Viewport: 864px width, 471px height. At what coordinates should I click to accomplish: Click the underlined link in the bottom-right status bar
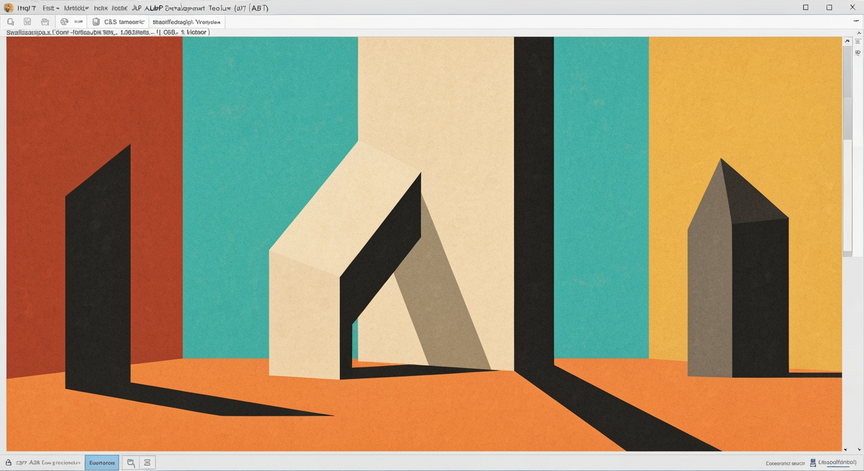[837, 463]
